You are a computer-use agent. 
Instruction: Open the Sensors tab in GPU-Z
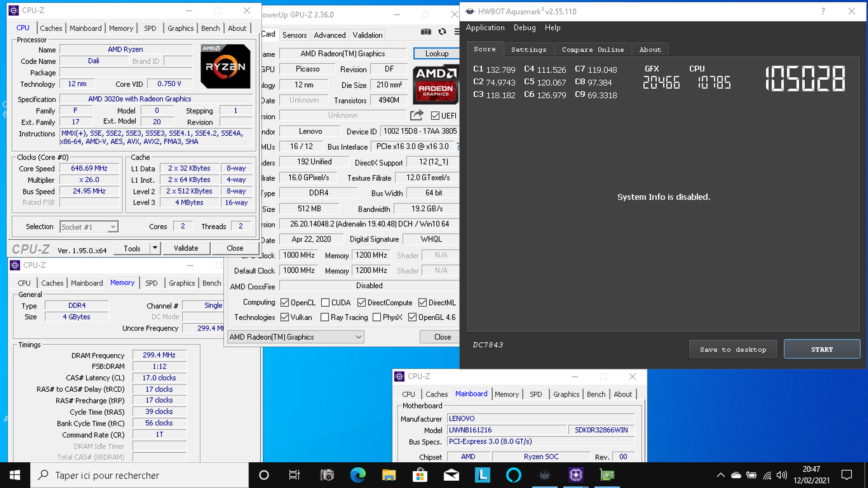coord(294,35)
